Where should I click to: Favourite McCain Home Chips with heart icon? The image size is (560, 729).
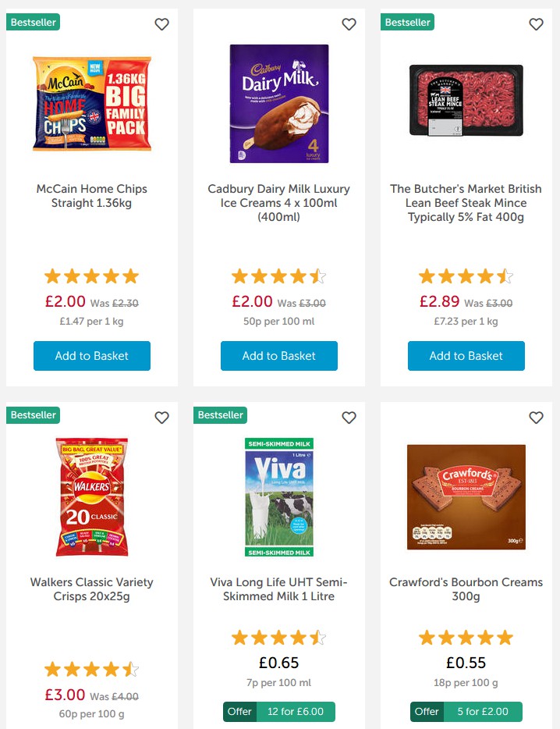(161, 24)
